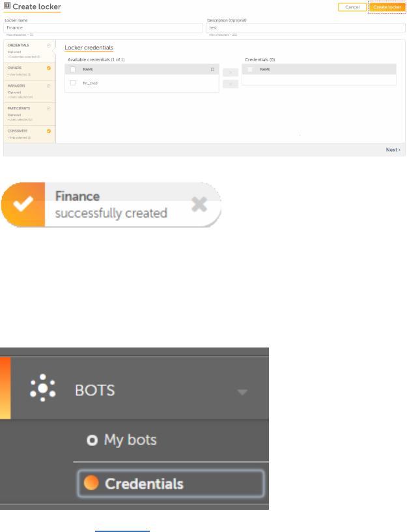
Task: Sort available credentials with the sort icon
Action: [x=212, y=69]
